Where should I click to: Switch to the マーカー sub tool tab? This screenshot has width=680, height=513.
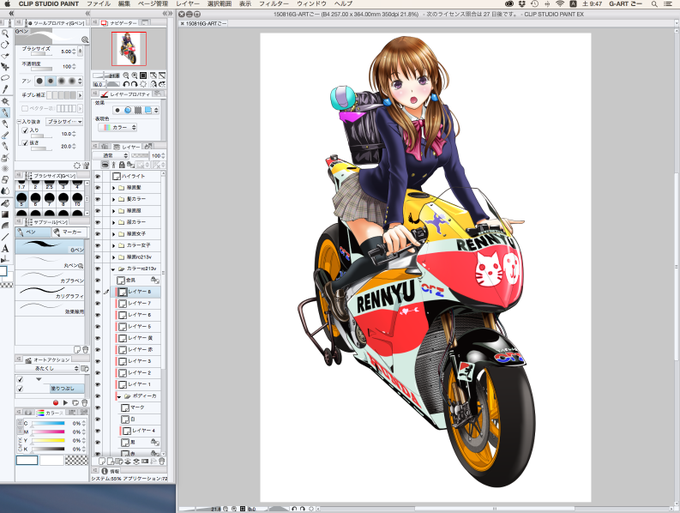click(68, 232)
